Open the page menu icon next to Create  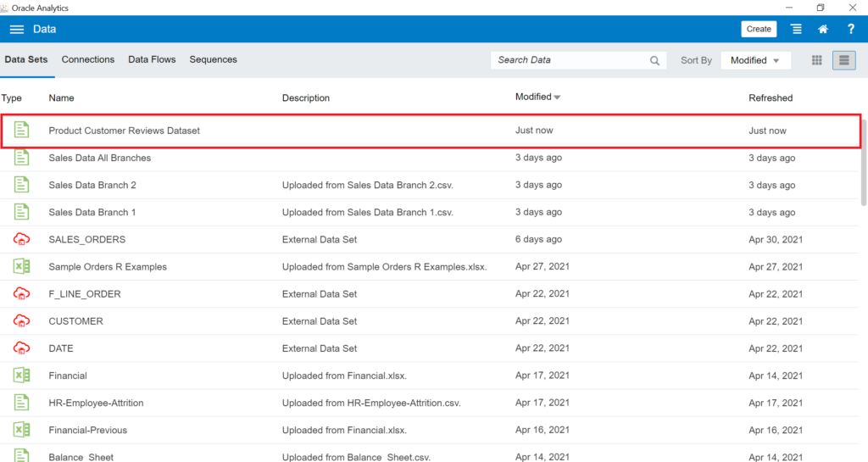point(796,30)
